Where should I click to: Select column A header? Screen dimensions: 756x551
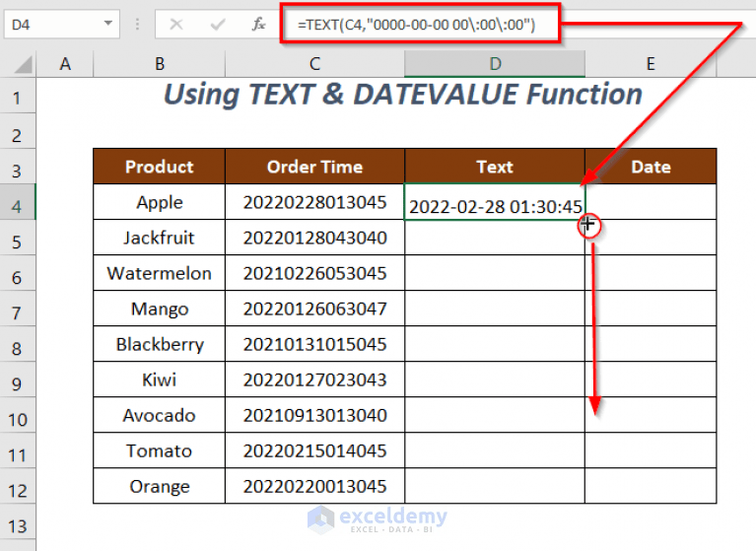pyautogui.click(x=65, y=64)
